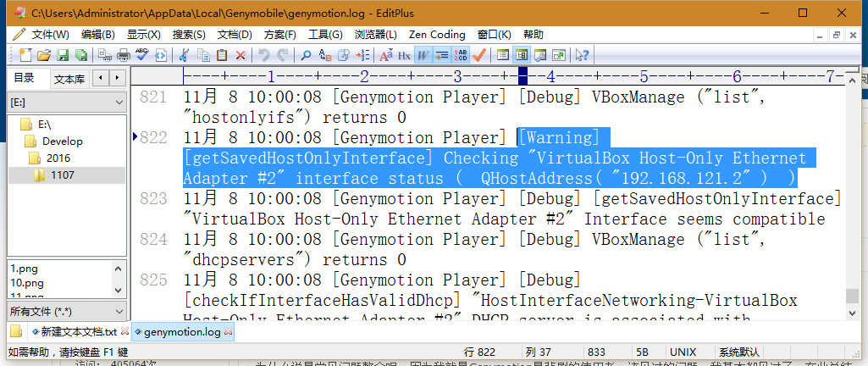This screenshot has height=366, width=868.
Task: Cut selection with scissors icon
Action: tap(185, 55)
